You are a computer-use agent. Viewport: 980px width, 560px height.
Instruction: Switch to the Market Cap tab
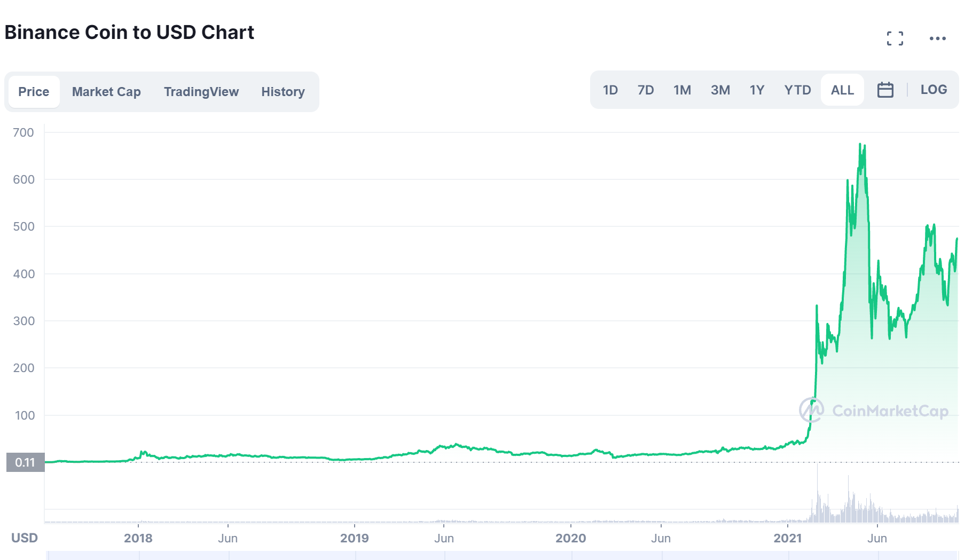106,92
